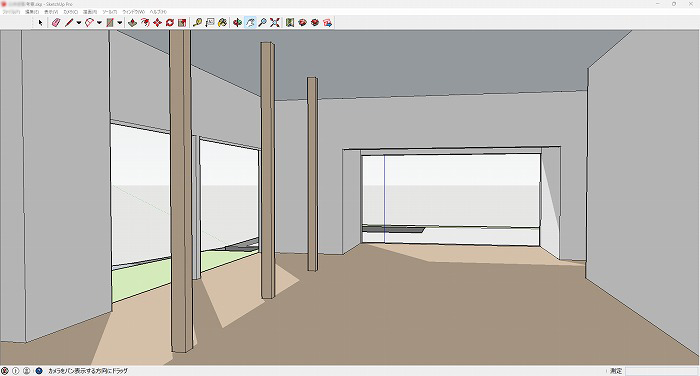Toggle the highlighted Pan hand tool
This screenshot has width=700, height=376.
[250, 22]
